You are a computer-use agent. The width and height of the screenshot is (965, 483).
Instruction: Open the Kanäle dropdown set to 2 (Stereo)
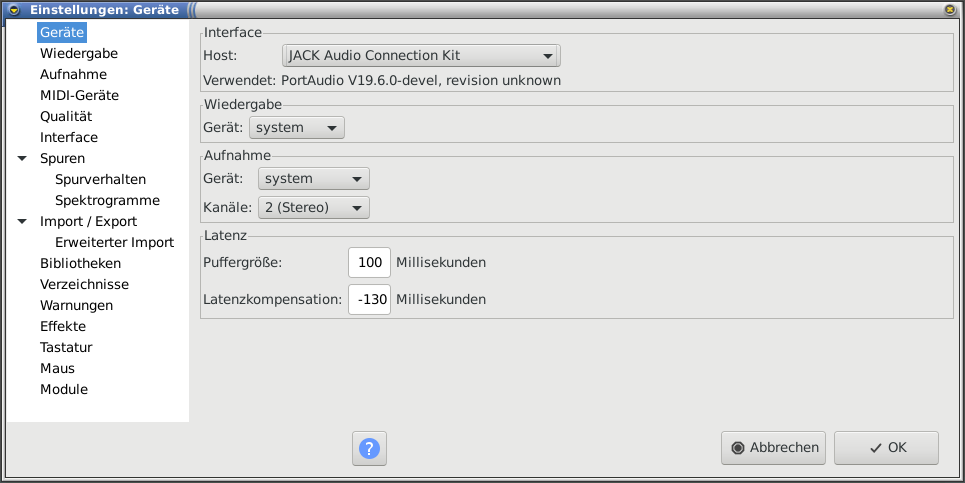[313, 208]
